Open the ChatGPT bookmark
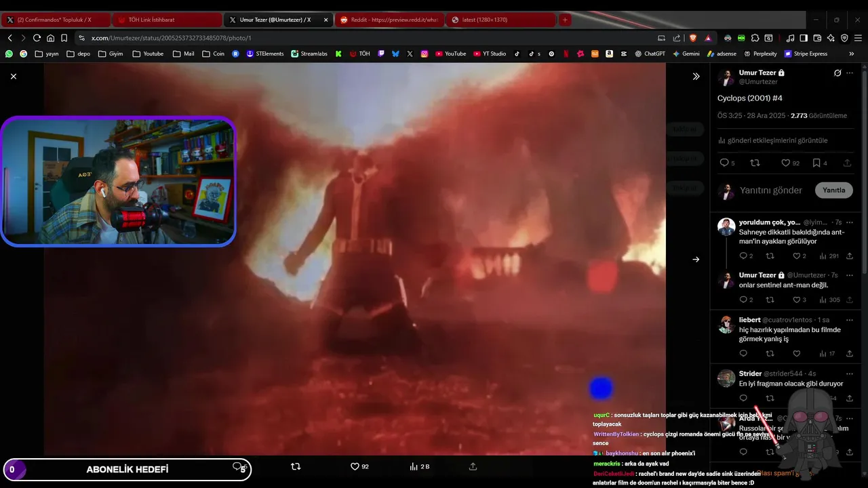This screenshot has width=868, height=488. pyautogui.click(x=650, y=54)
